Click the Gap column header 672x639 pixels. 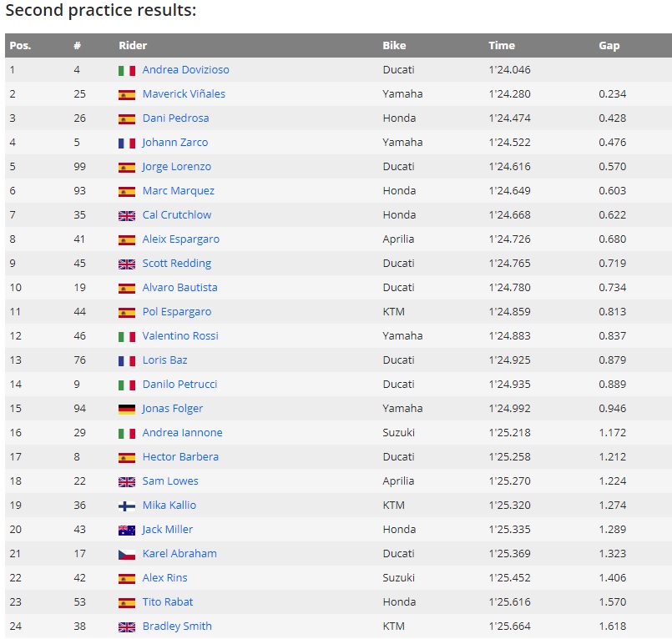pyautogui.click(x=609, y=46)
